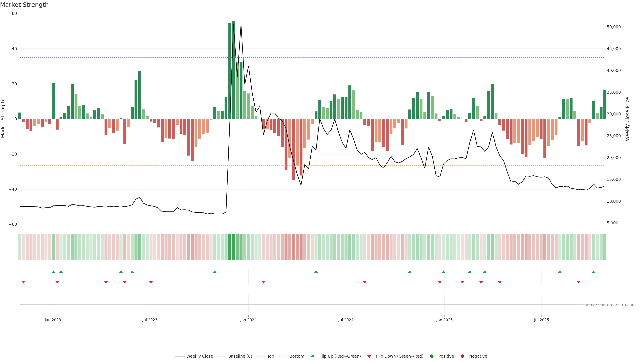Click the source: sharemaestro.com text

[x=609, y=305]
